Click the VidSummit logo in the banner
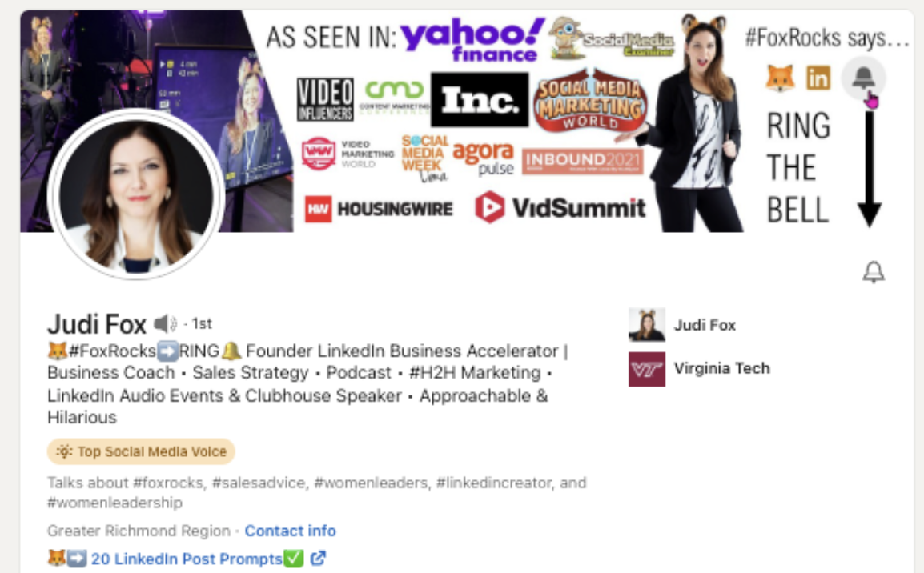 tap(560, 208)
